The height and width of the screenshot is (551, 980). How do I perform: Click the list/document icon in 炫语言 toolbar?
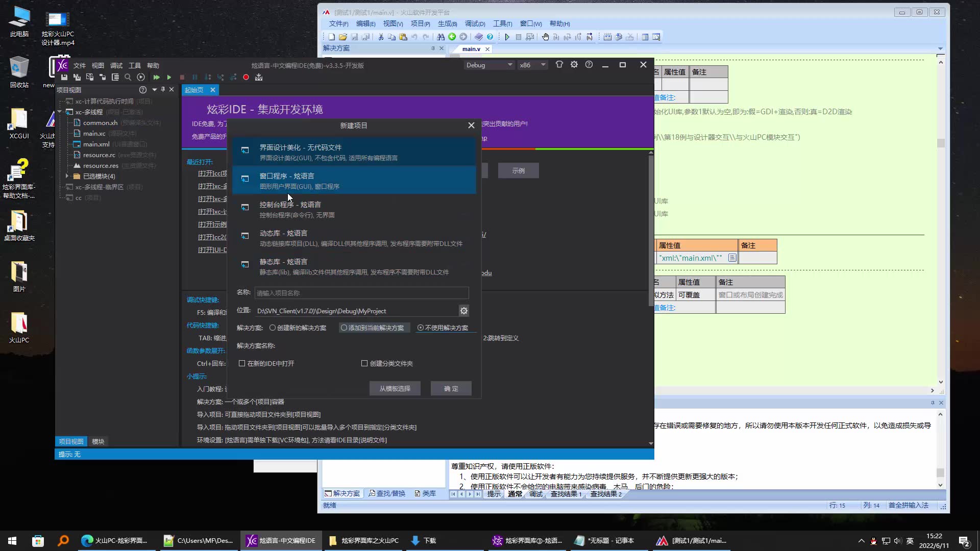point(115,78)
